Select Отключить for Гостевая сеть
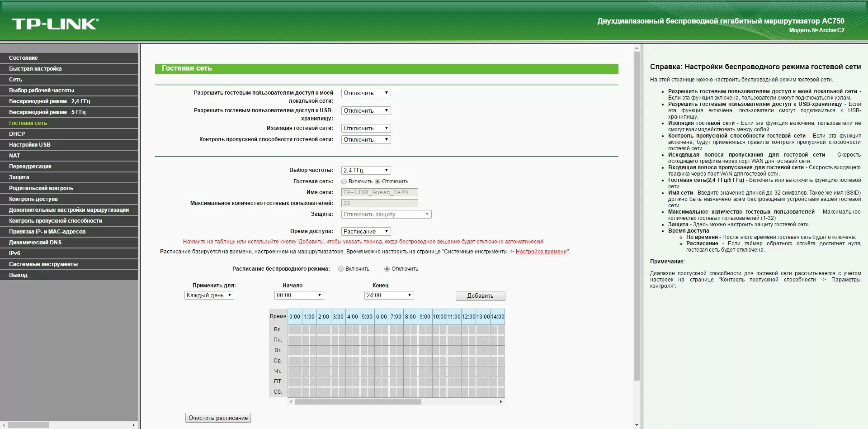Image resolution: width=868 pixels, height=429 pixels. [377, 181]
